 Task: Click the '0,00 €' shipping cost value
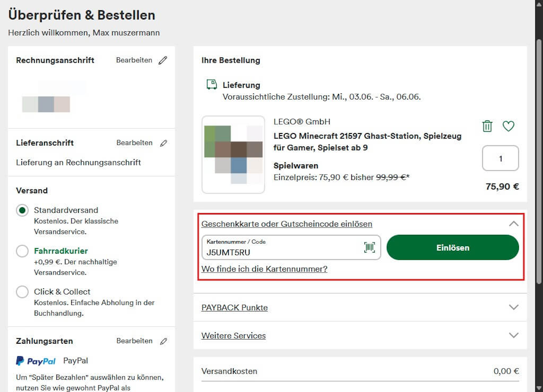[x=506, y=371]
